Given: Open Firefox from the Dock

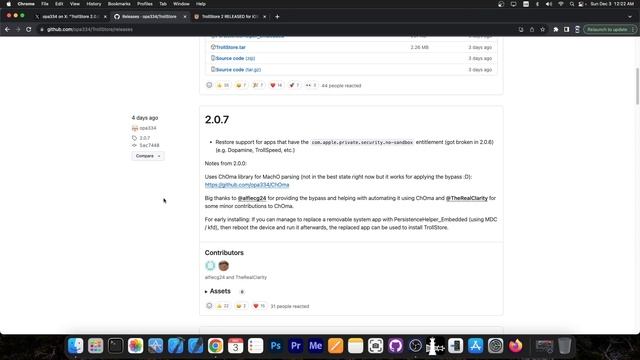Looking at the screenshot, I should [516, 346].
